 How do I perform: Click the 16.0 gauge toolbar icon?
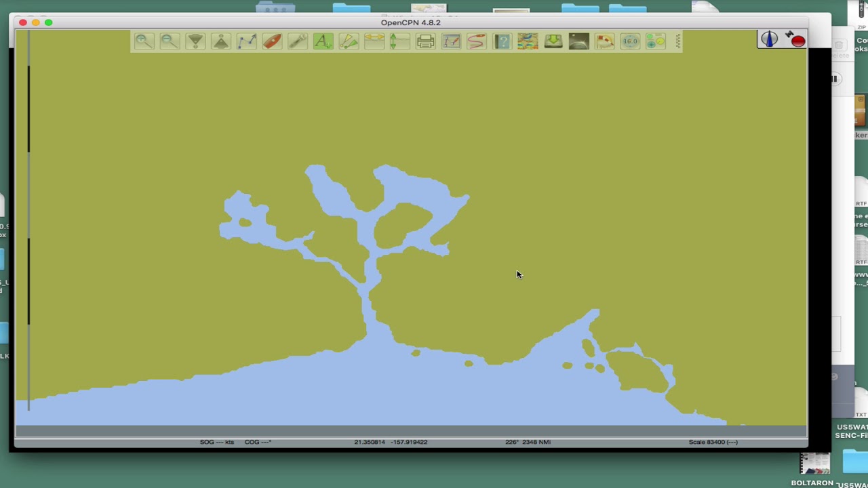pyautogui.click(x=630, y=41)
